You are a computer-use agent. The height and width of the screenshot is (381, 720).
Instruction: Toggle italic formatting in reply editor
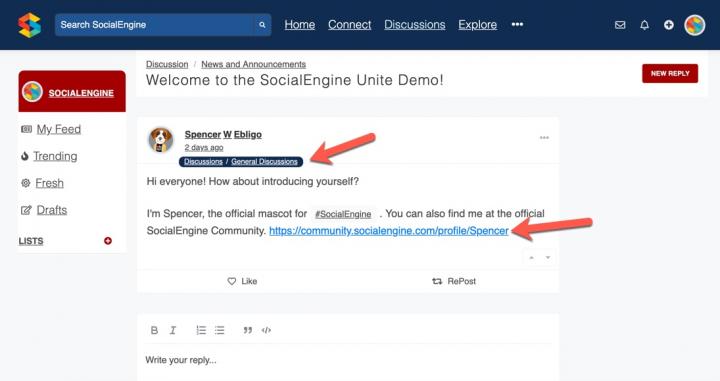tap(173, 330)
